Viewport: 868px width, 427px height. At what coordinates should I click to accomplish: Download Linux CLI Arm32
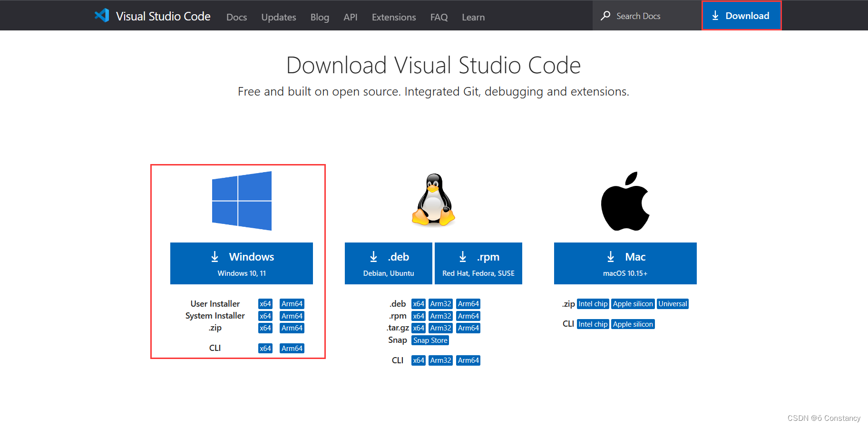point(441,360)
